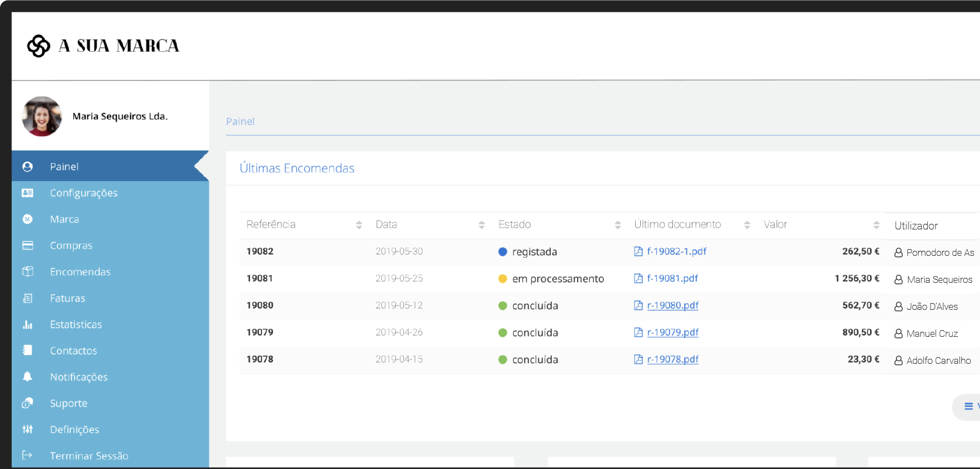980x469 pixels.
Task: Open Faturas in the sidebar menu
Action: click(68, 298)
